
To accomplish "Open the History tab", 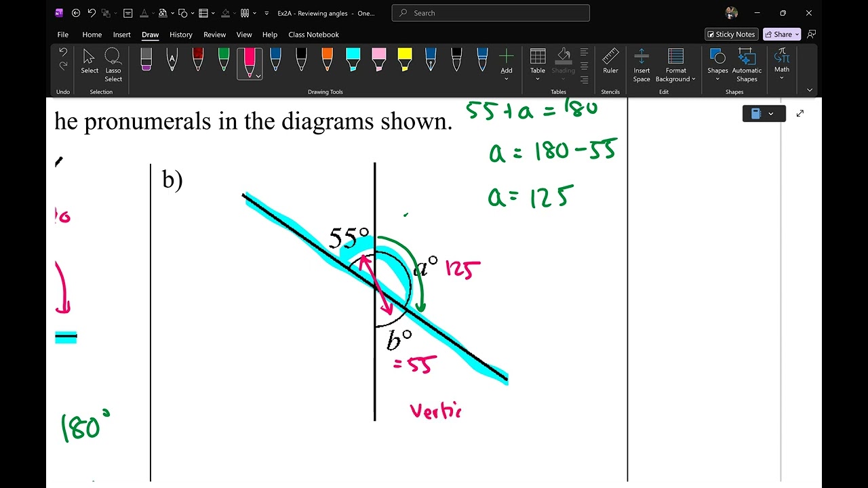I will pos(181,35).
